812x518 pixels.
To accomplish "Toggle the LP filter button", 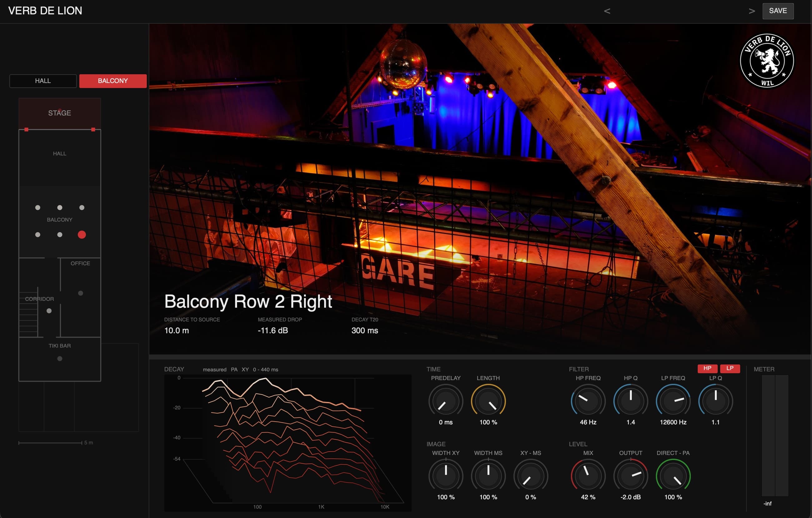I will click(730, 368).
